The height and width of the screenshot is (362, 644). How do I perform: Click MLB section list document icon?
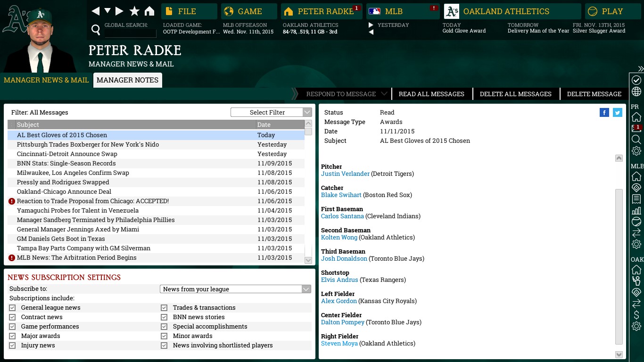click(x=636, y=199)
